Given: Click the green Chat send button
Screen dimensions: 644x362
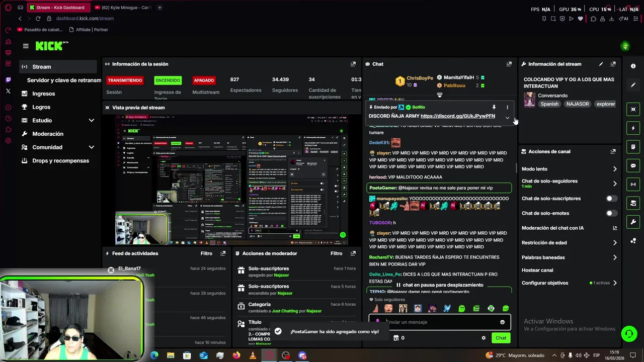Looking at the screenshot, I should coord(501,338).
